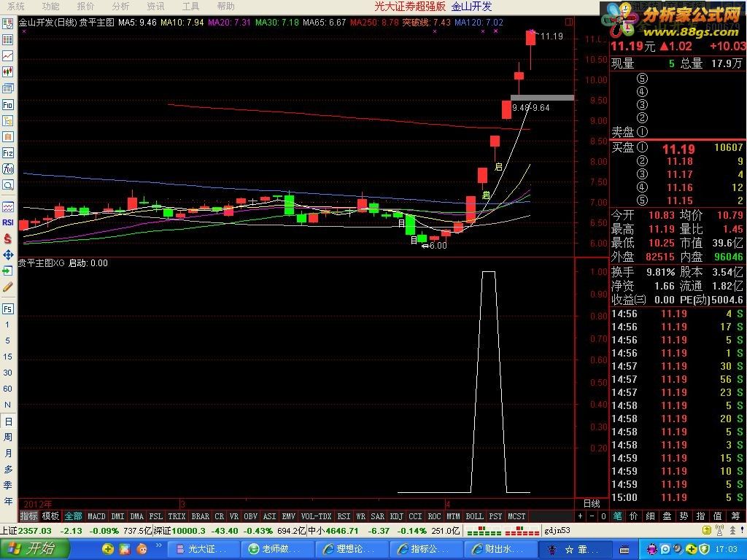
Task: Open the 理想论 browser taskbar item
Action: (x=351, y=549)
